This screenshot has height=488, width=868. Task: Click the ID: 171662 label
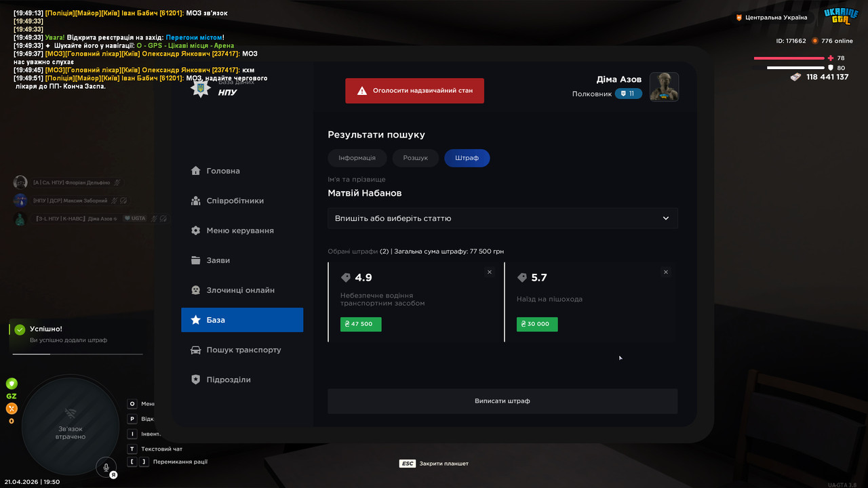791,41
